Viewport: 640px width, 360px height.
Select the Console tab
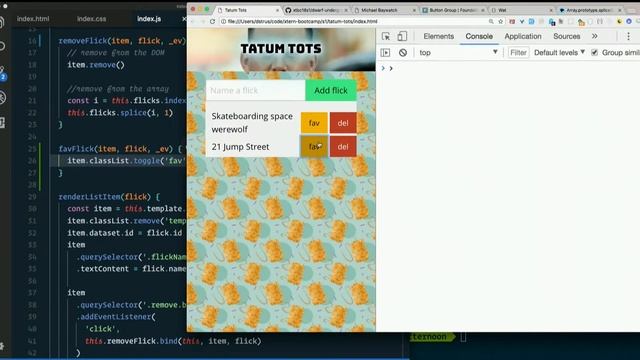pyautogui.click(x=479, y=36)
